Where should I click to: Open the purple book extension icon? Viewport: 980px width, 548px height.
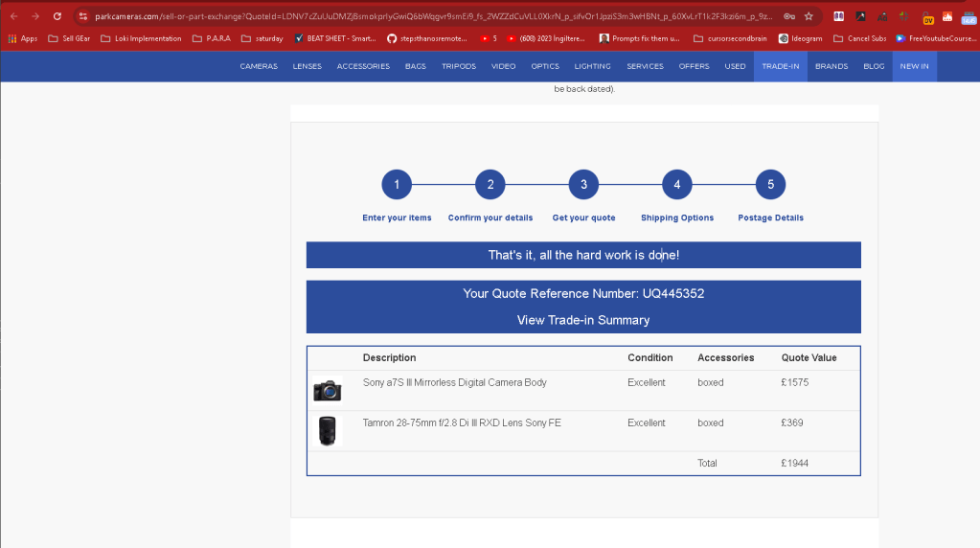pos(839,17)
